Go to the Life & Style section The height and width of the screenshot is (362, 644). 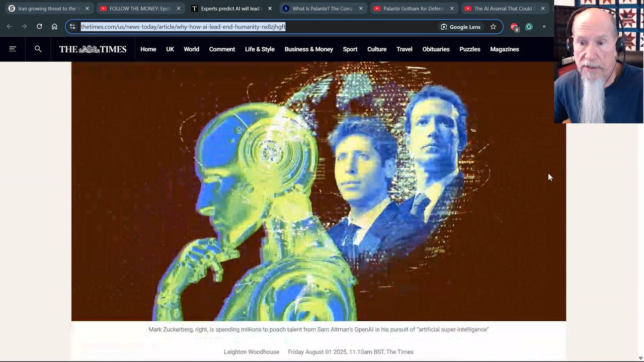click(260, 49)
